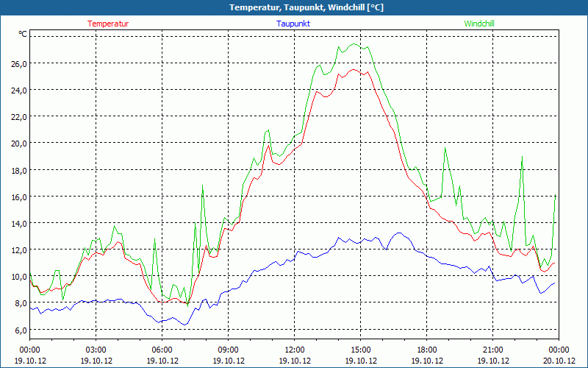Click the °C unit label
Image resolution: width=588 pixels, height=368 pixels.
(x=23, y=34)
